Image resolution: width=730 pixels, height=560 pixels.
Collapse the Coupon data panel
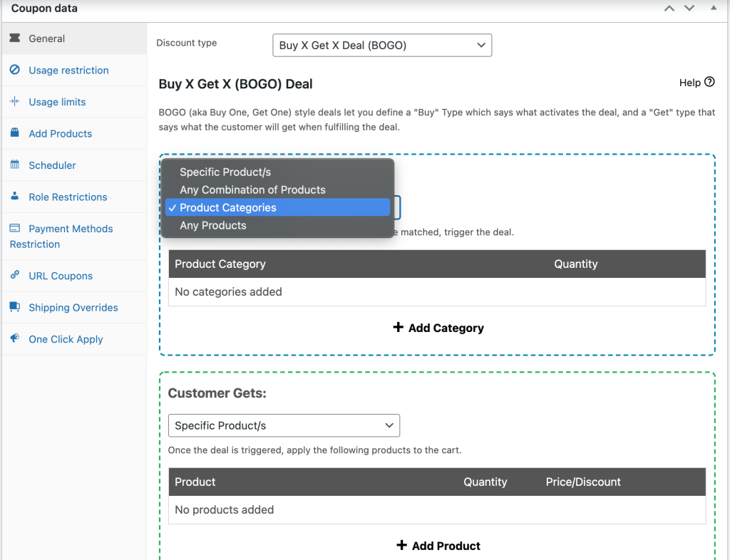click(x=714, y=8)
